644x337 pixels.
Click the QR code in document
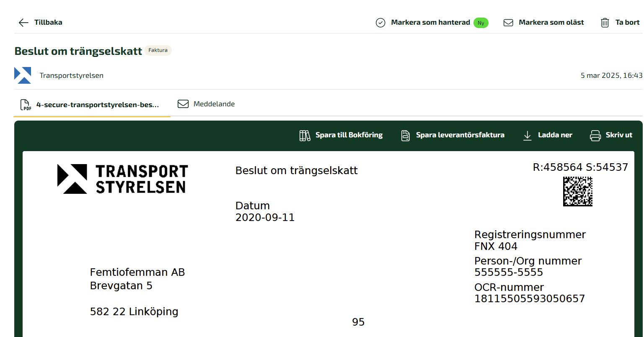point(578,191)
